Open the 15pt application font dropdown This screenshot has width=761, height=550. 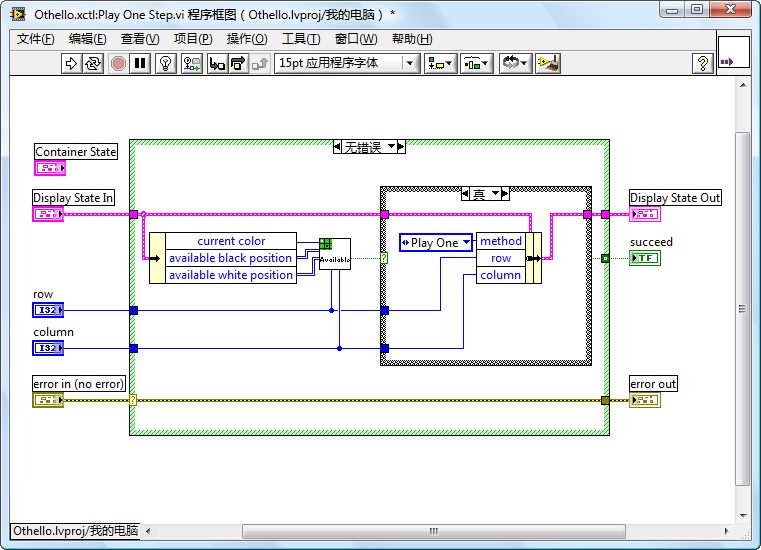pyautogui.click(x=347, y=63)
